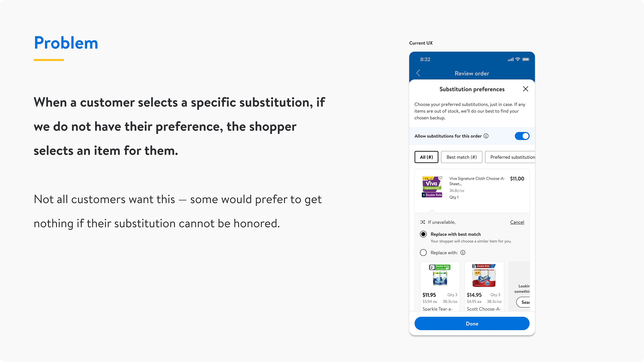Disable Allow substitutions for this order

click(x=522, y=136)
